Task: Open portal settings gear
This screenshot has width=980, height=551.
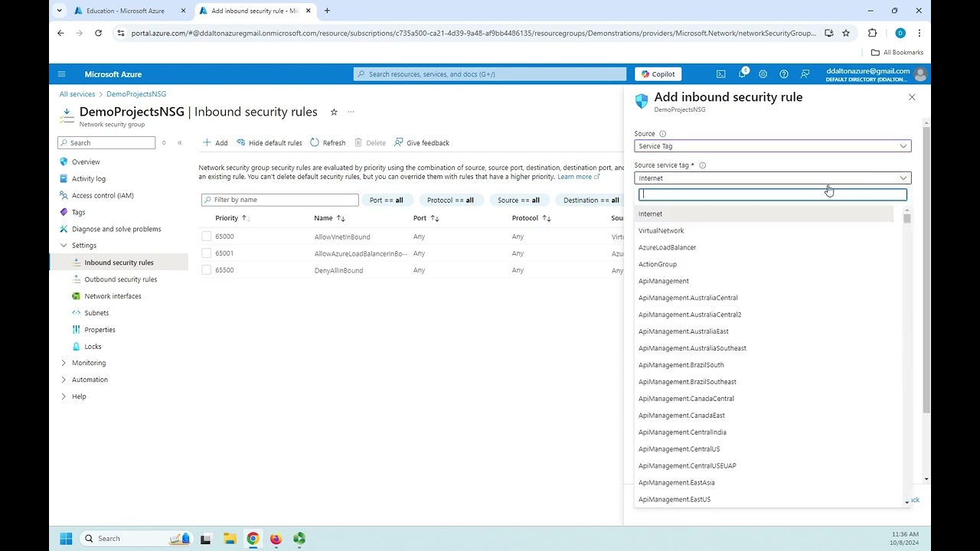Action: (763, 74)
